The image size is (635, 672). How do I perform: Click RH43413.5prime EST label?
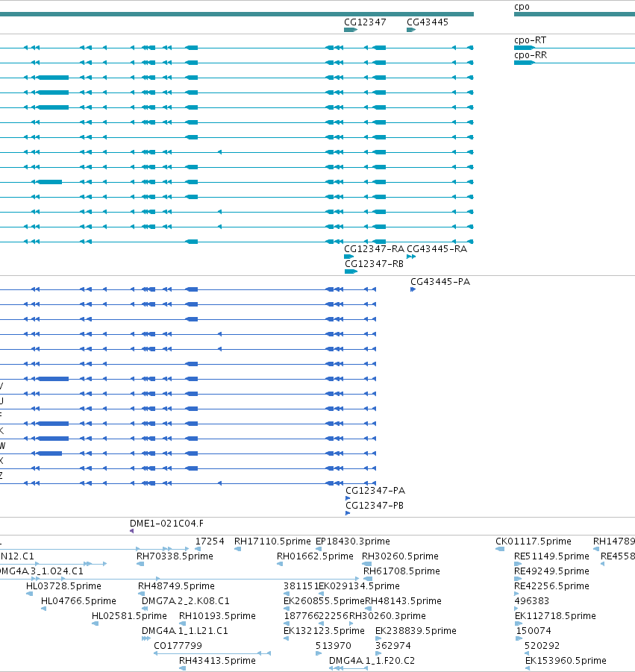(217, 661)
